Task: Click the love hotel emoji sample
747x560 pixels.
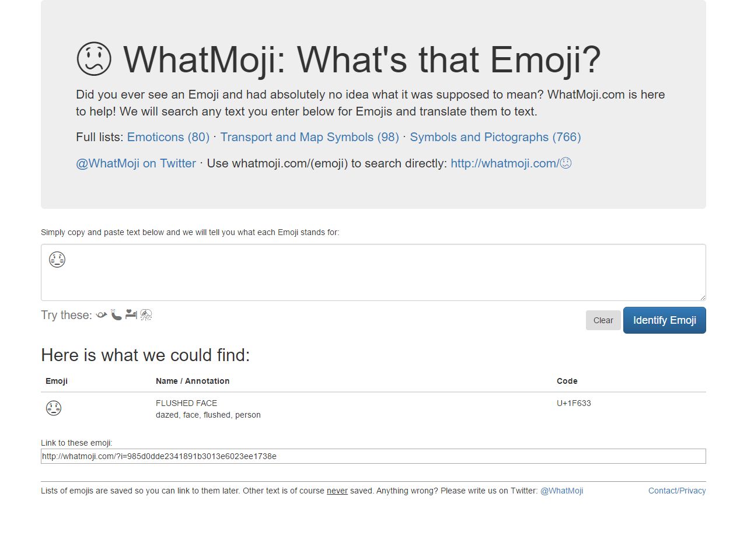Action: (131, 314)
